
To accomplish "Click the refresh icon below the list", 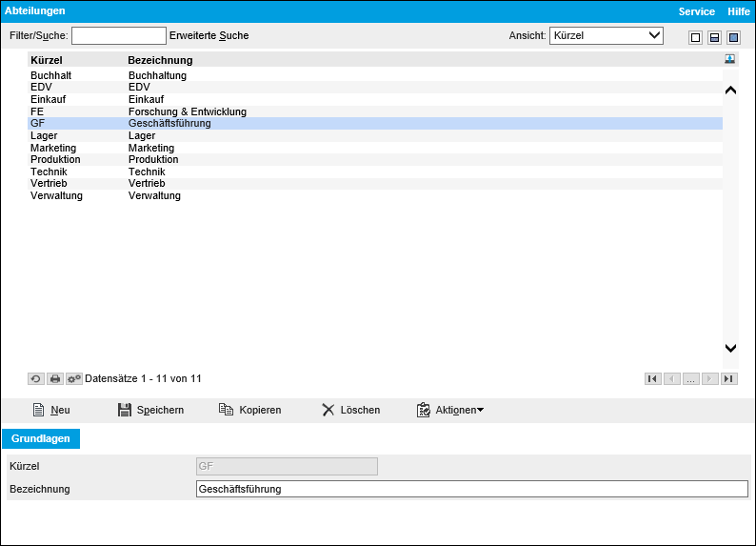I will (x=36, y=378).
